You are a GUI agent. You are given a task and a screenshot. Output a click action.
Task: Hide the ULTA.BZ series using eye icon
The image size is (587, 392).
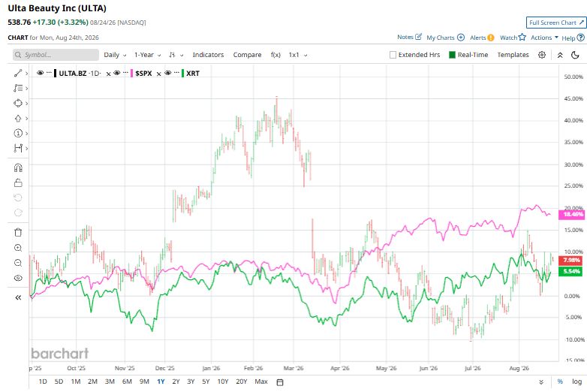40,73
